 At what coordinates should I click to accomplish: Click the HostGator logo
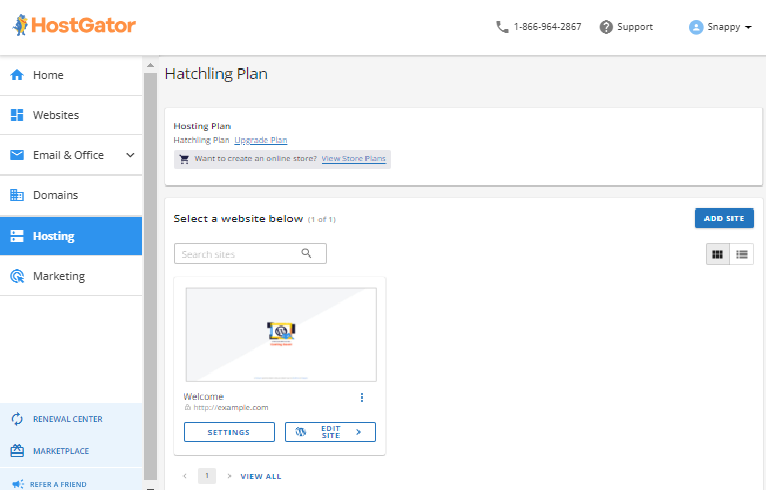click(x=75, y=26)
